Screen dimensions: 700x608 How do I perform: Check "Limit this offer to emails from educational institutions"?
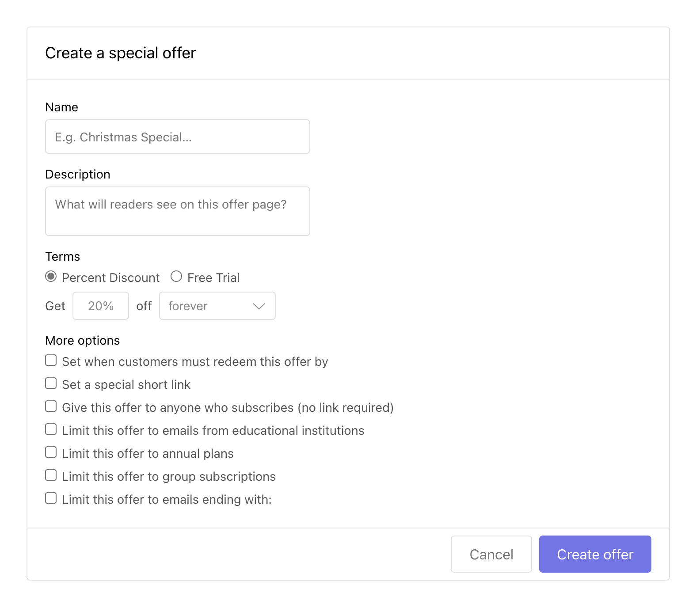point(51,429)
